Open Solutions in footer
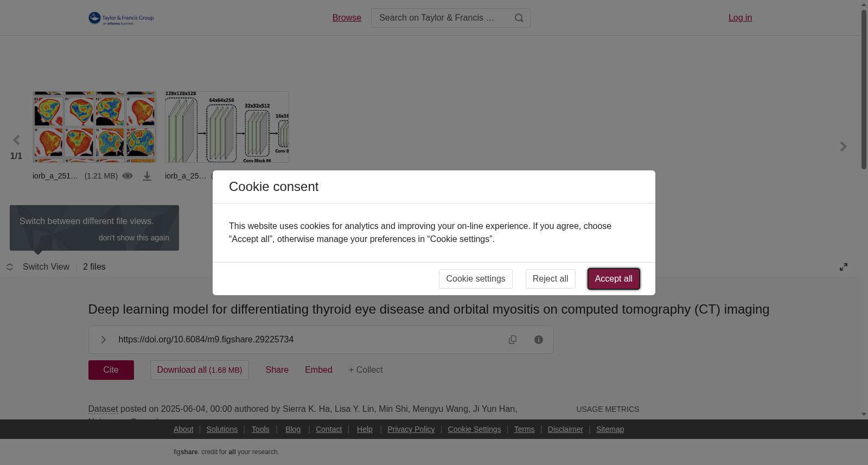 click(222, 429)
